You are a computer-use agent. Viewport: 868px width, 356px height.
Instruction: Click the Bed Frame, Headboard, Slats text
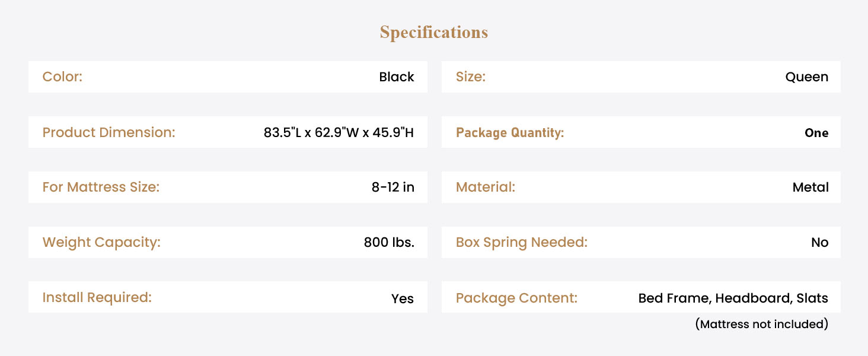click(733, 298)
